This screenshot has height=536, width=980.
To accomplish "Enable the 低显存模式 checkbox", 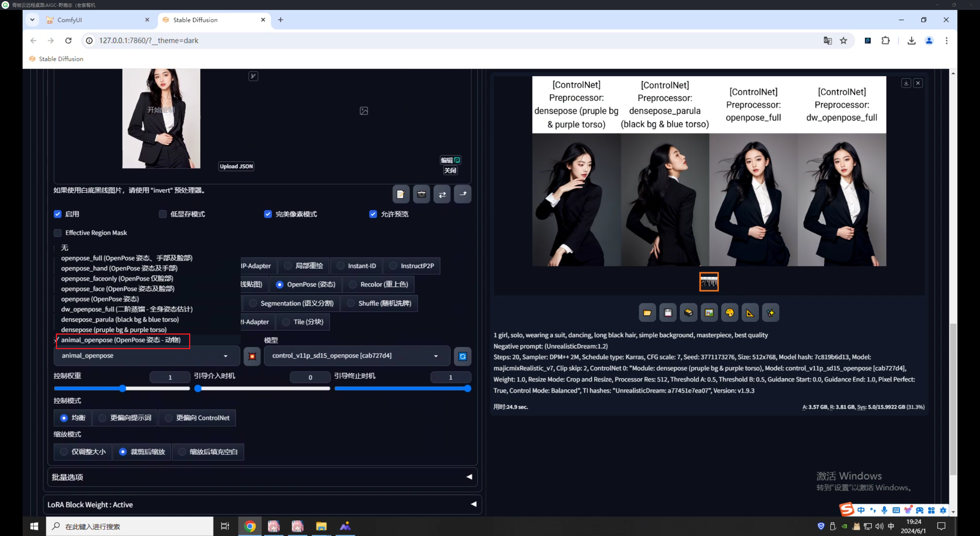I will [x=163, y=214].
